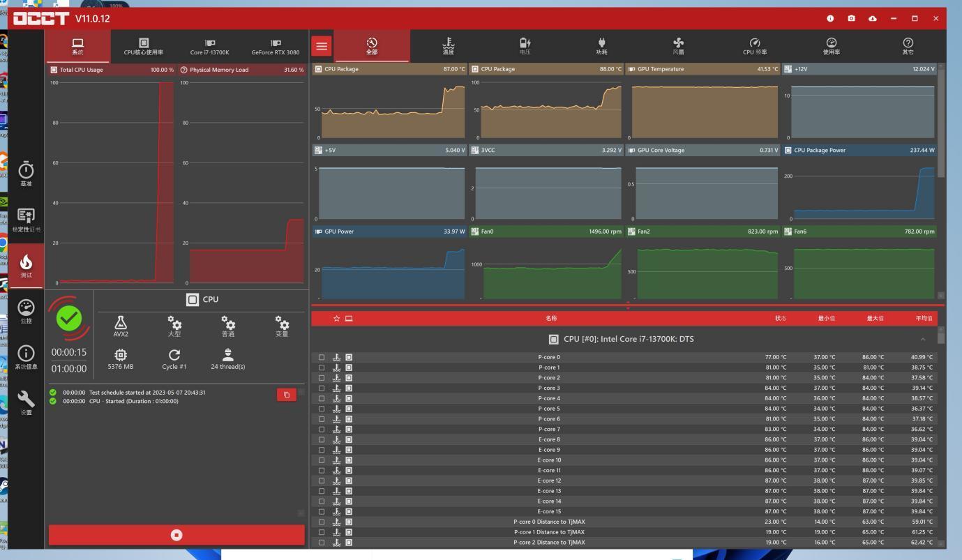Screen dimensions: 962x560
Task: Switch to the CPU核心使用率 tab
Action: (144, 46)
